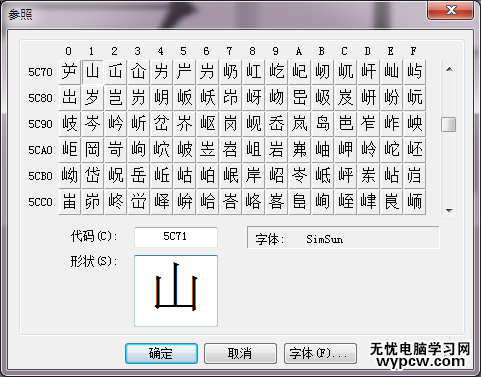Pick character 岸 in row 5CB0
The image size is (481, 377).
click(x=254, y=176)
